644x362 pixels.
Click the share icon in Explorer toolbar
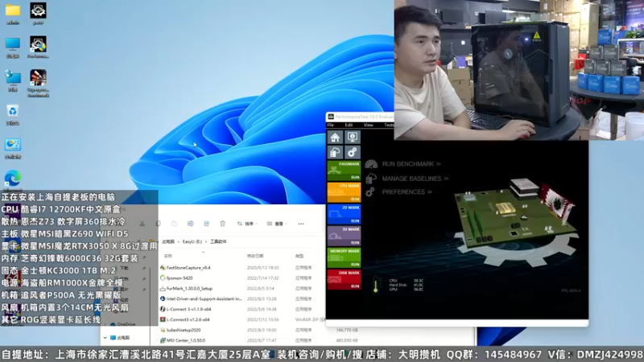click(206, 224)
